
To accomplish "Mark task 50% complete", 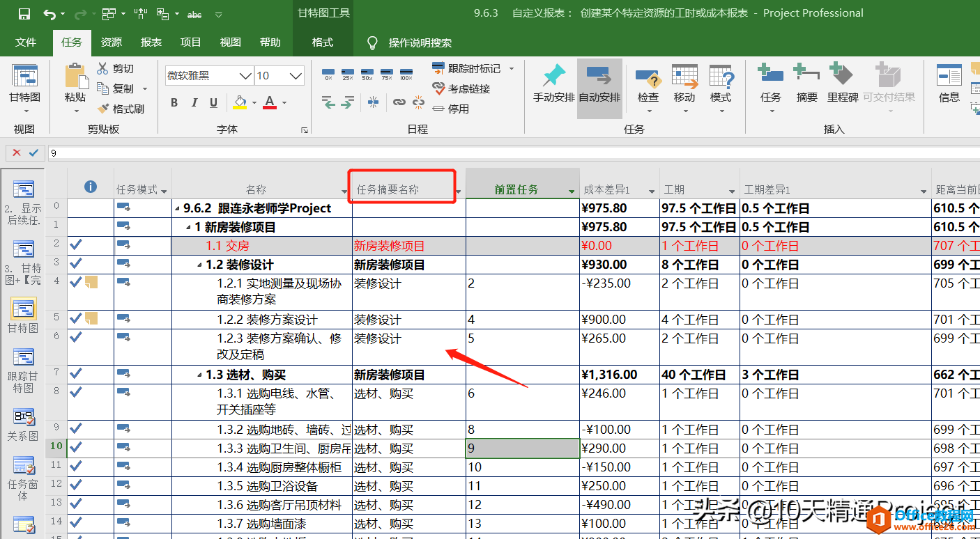I will click(367, 74).
